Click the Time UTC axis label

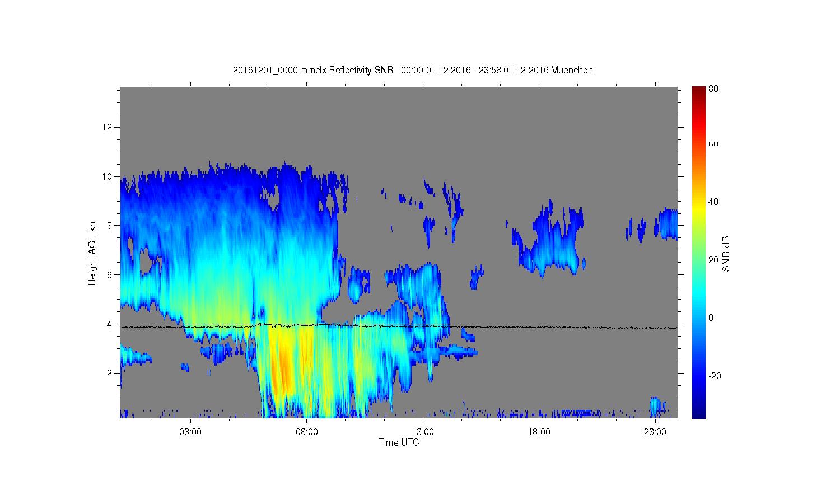[x=399, y=442]
